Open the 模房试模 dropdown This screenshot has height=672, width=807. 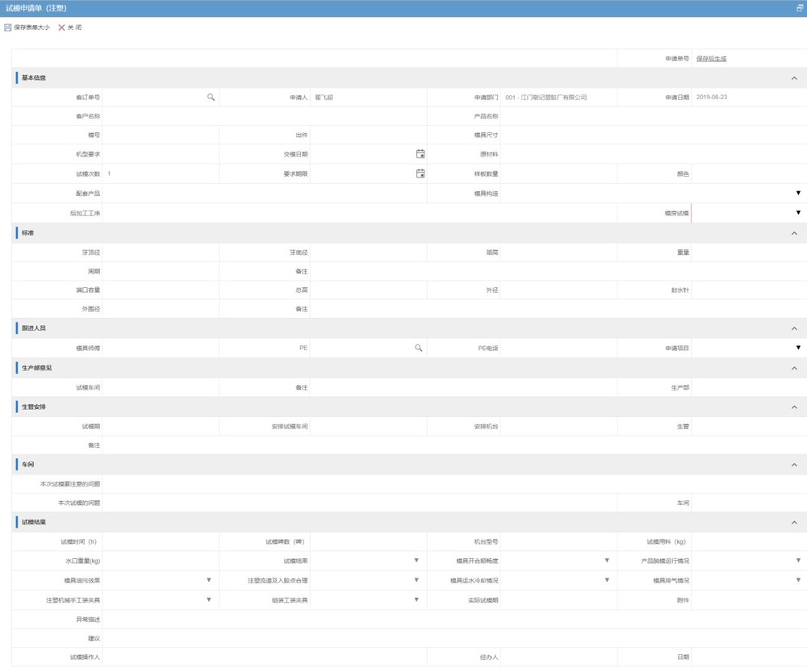(x=798, y=212)
